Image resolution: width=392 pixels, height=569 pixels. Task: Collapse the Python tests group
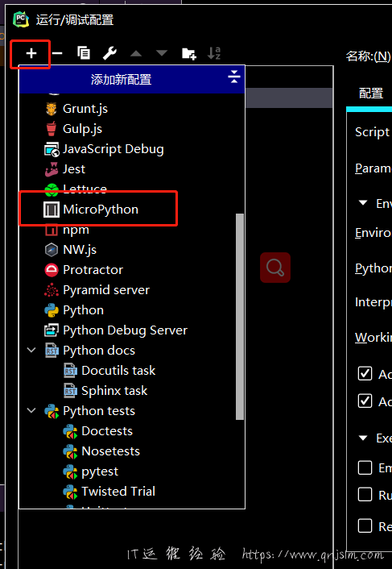(31, 411)
